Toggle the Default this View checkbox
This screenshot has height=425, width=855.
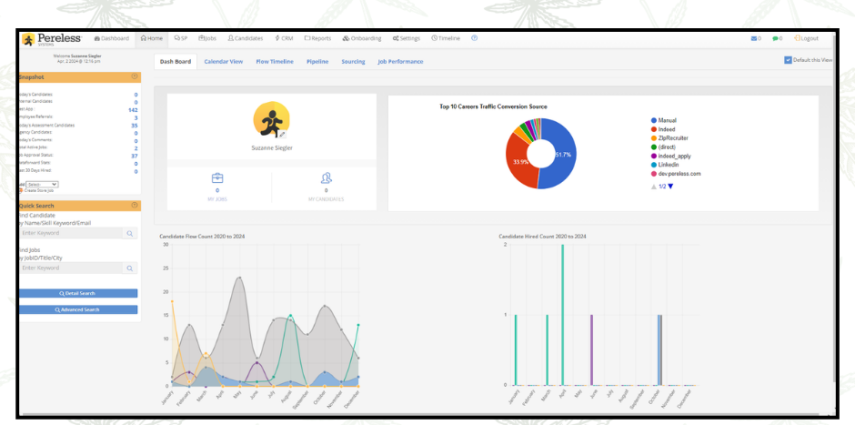(788, 60)
